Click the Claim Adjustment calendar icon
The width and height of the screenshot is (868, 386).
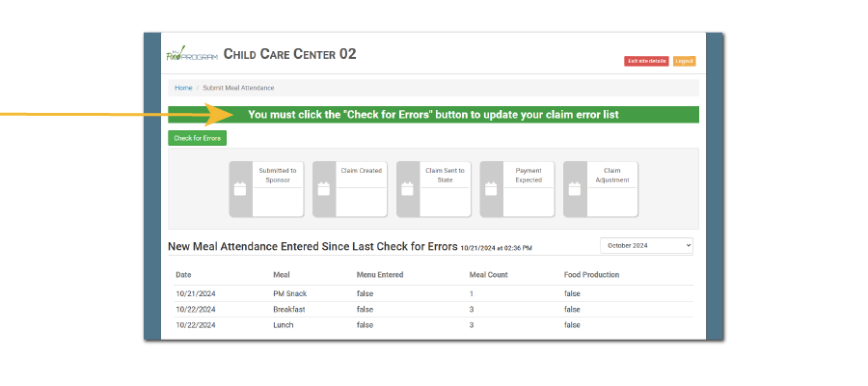tap(575, 189)
